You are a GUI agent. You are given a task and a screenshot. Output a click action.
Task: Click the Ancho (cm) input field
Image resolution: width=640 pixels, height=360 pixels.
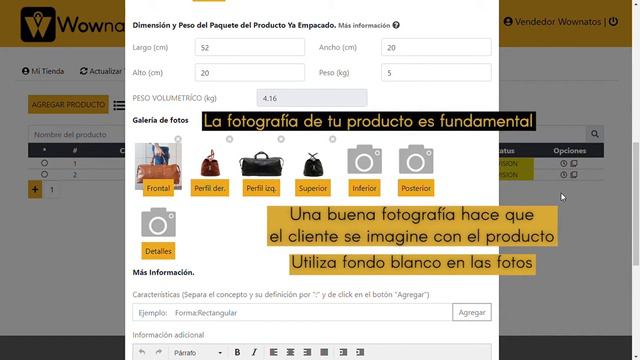coord(436,47)
